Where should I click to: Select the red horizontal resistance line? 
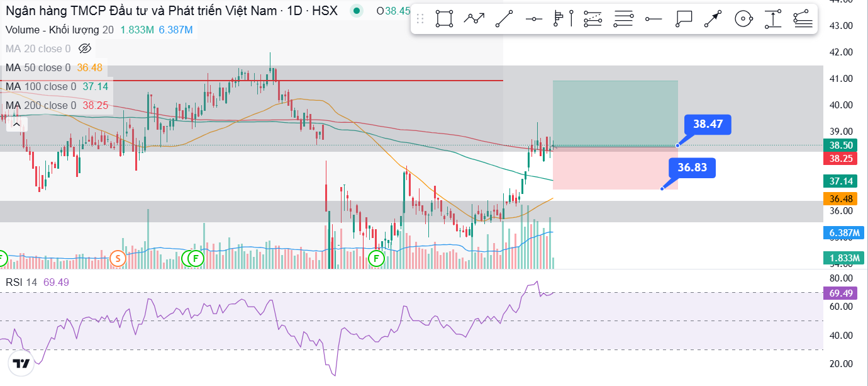pos(252,81)
